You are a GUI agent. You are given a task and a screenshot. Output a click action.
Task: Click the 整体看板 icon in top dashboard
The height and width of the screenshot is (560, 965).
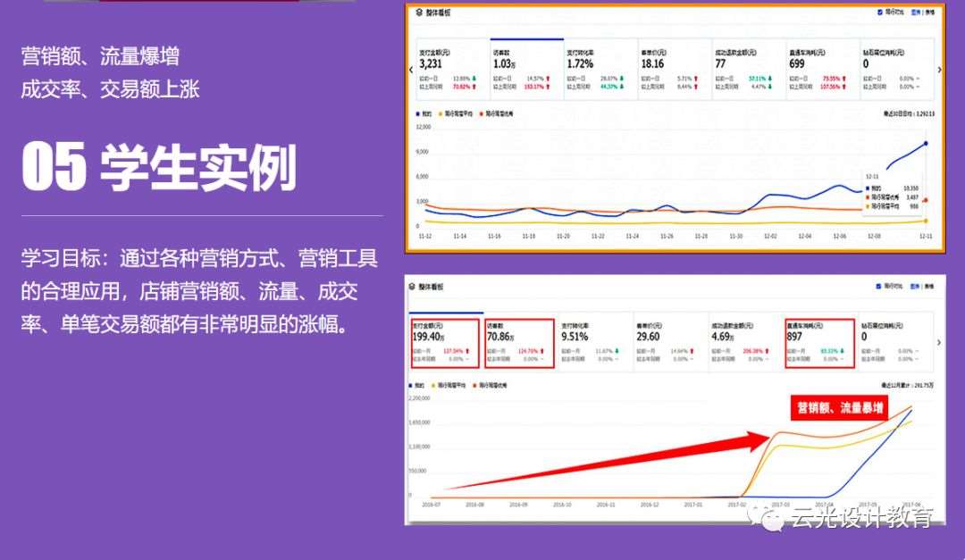coord(418,13)
